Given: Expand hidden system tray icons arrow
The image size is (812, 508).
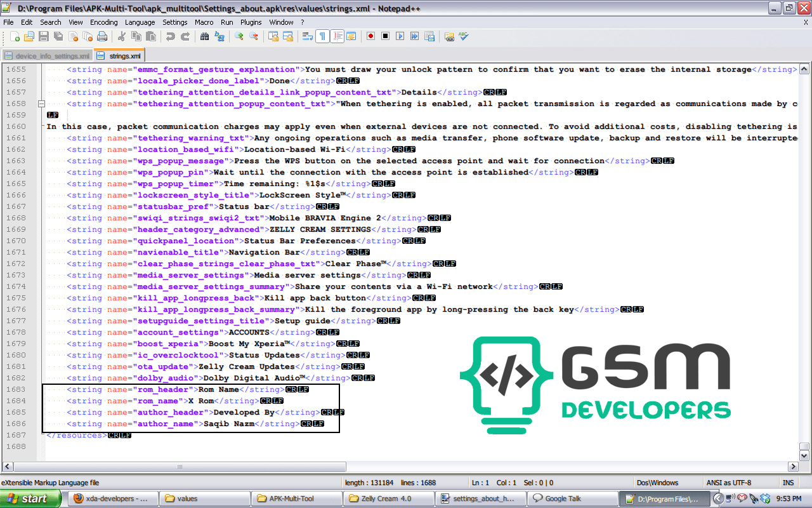Looking at the screenshot, I should 718,498.
